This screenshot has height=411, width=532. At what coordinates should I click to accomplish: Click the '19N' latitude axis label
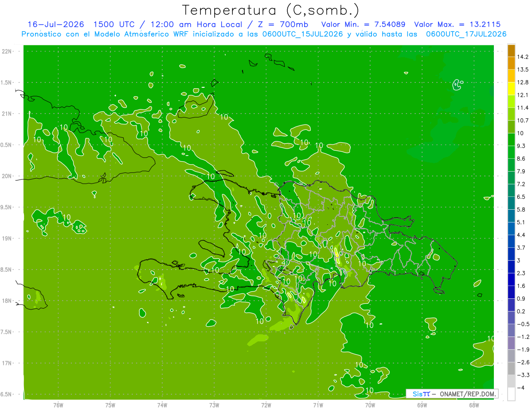click(x=7, y=239)
